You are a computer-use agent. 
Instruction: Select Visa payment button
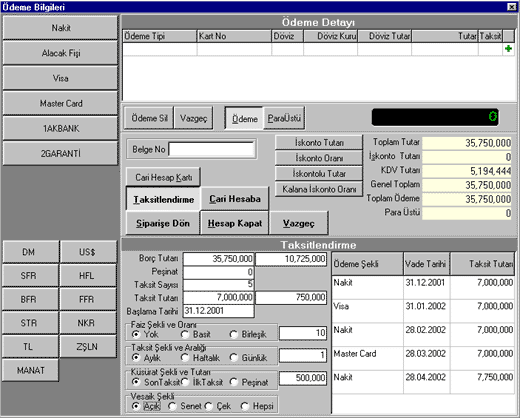coord(60,78)
